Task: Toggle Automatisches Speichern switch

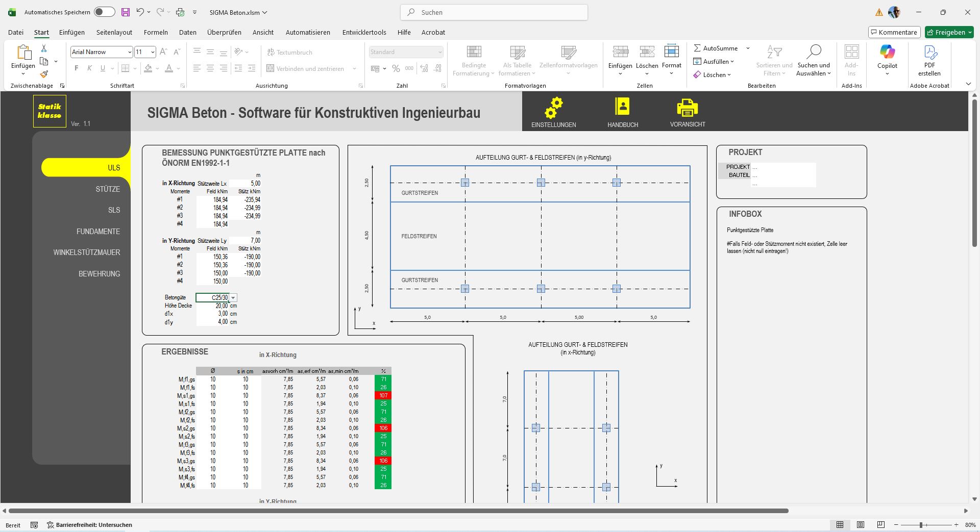Action: pos(104,12)
